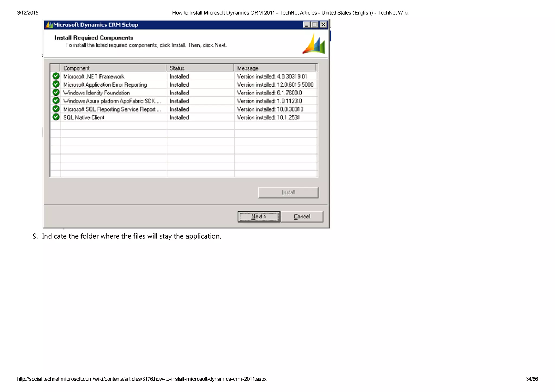Viewport: 555px width, 392px height.
Task: Click the Component column header
Action: click(113, 68)
